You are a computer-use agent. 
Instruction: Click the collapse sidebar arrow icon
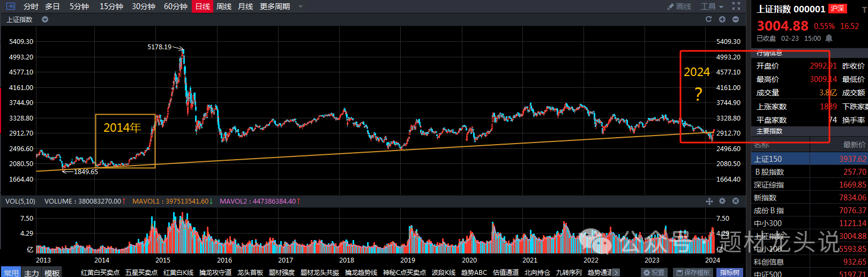[x=10, y=6]
